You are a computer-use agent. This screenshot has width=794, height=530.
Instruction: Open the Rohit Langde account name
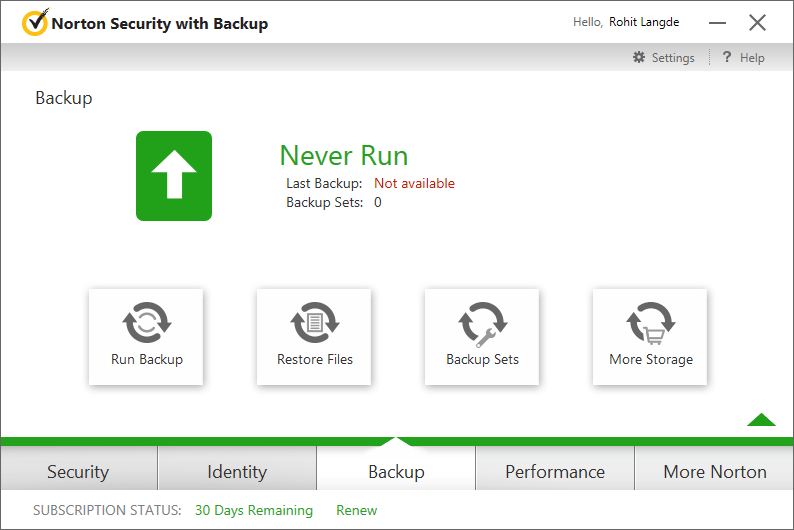click(x=644, y=22)
